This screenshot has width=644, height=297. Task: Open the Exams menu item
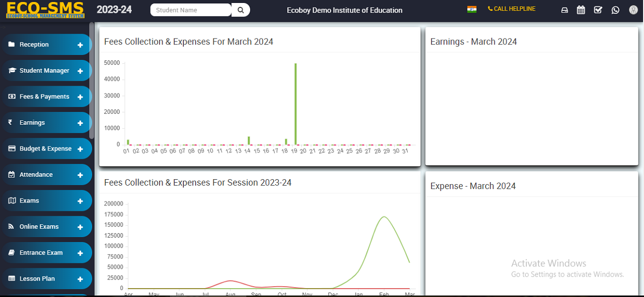(29, 201)
